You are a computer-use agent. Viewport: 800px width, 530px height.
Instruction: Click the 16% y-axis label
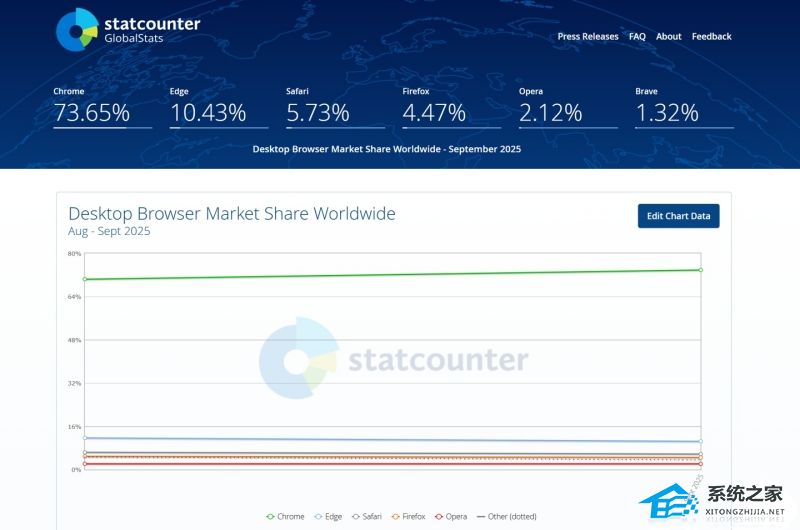74,426
